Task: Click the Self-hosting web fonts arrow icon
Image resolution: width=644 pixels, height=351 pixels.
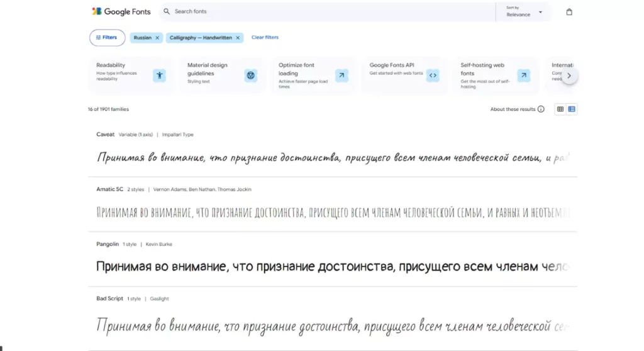Action: [524, 75]
